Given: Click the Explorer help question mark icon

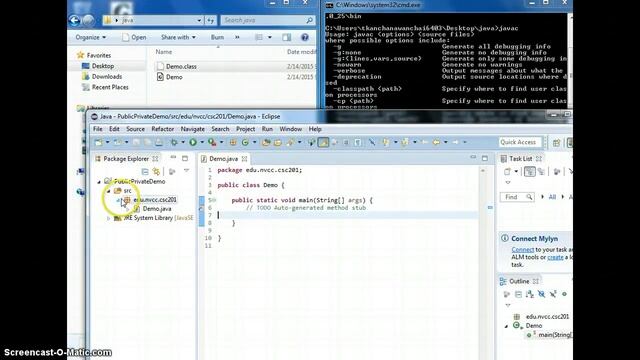Looking at the screenshot, I should [304, 37].
